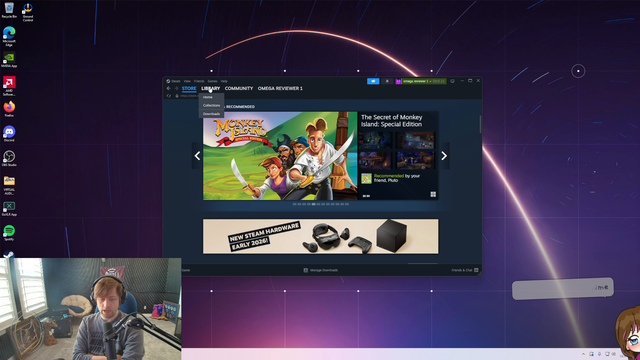The image size is (640, 360).
Task: Go forward with Steam's forward arrow
Action: click(176, 88)
